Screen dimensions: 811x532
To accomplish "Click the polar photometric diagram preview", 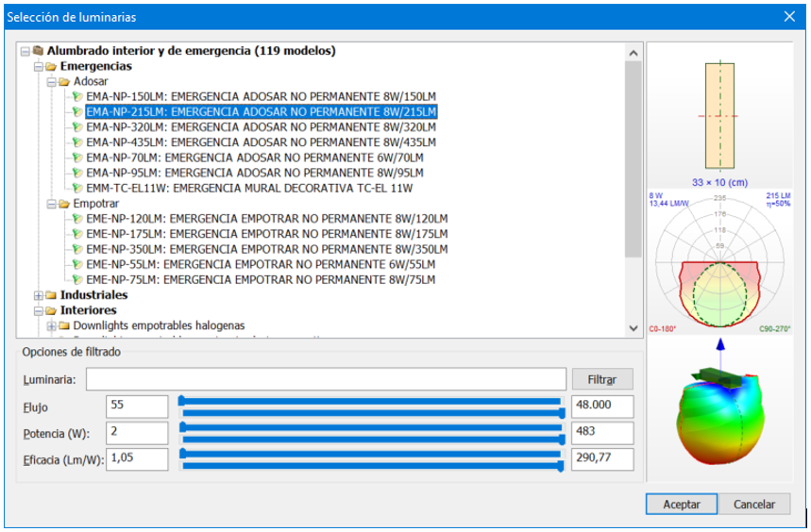I will (719, 260).
